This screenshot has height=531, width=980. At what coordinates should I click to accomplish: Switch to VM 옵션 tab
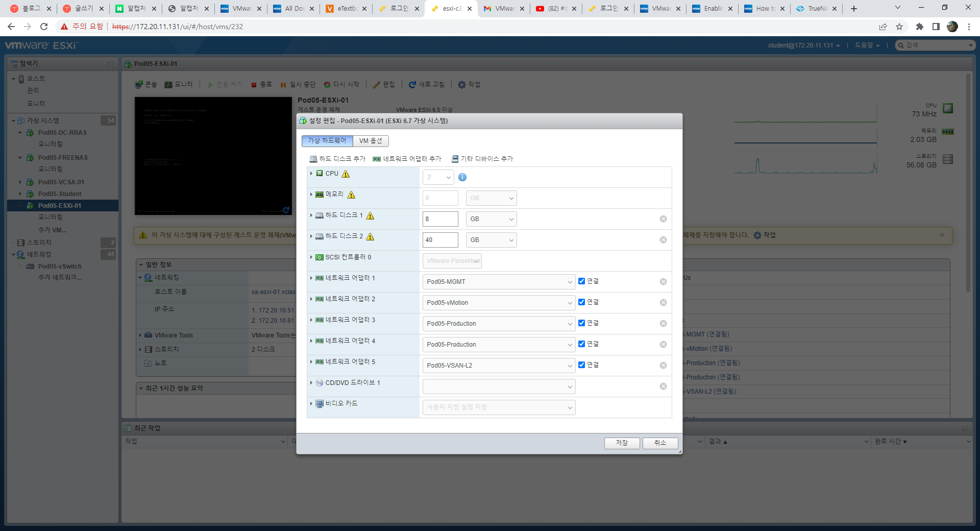click(x=371, y=141)
